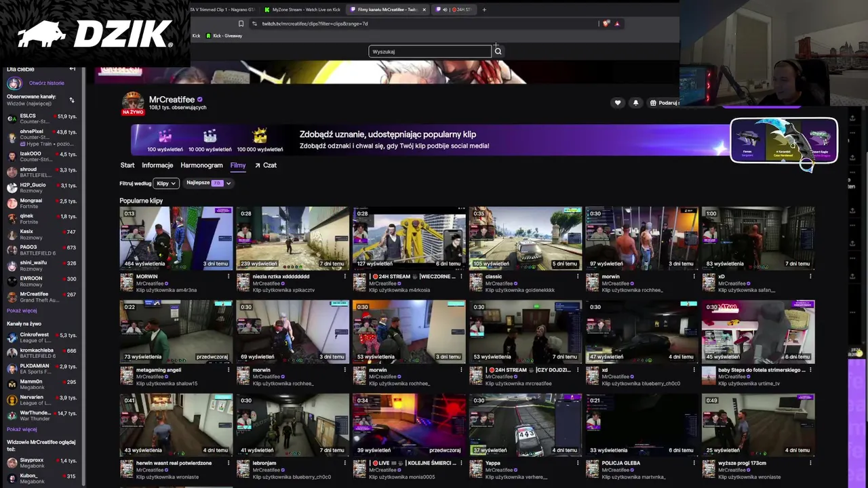
Task: Open options for herwin wasnt real potwierdzone clip
Action: click(229, 464)
